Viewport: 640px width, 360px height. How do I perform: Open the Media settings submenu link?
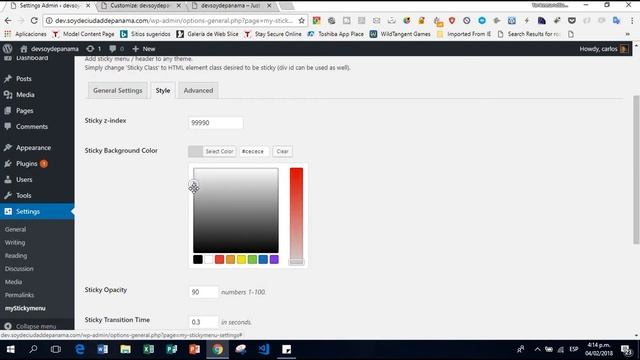click(13, 282)
